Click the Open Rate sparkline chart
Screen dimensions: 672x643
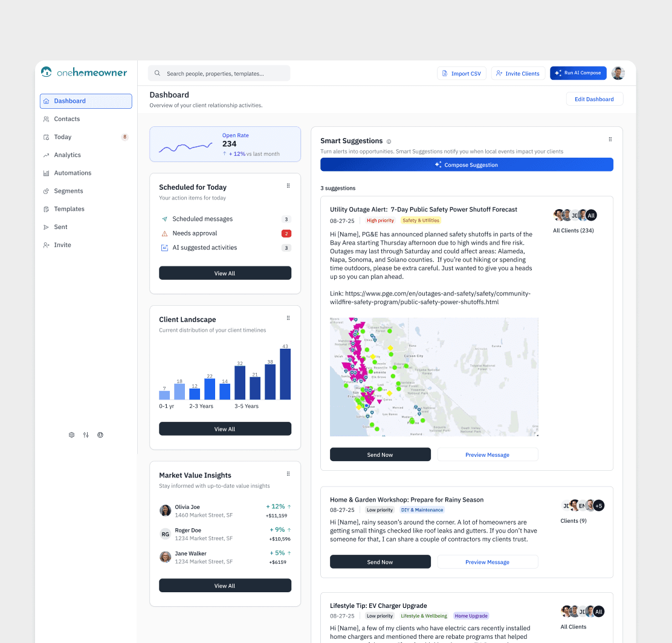click(186, 147)
